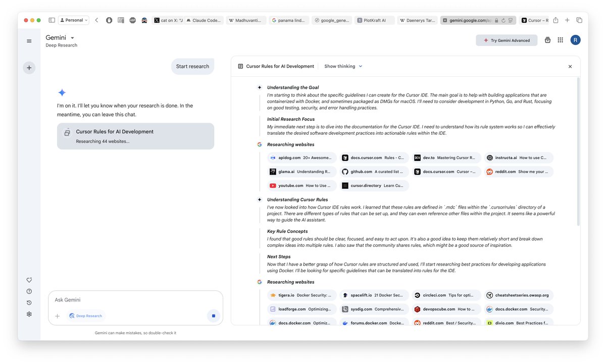The height and width of the screenshot is (364, 606).
Task: Switch to Claude Code tab
Action: pos(204,21)
